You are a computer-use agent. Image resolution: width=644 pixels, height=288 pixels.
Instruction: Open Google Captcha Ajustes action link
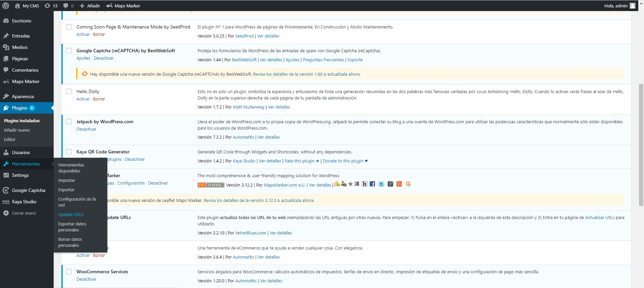[x=83, y=58]
